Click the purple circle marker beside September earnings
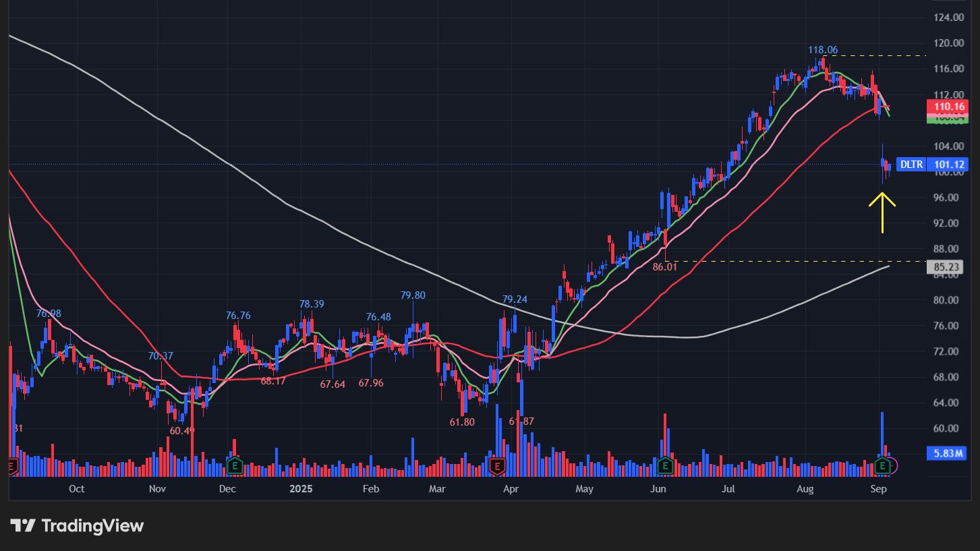 893,465
